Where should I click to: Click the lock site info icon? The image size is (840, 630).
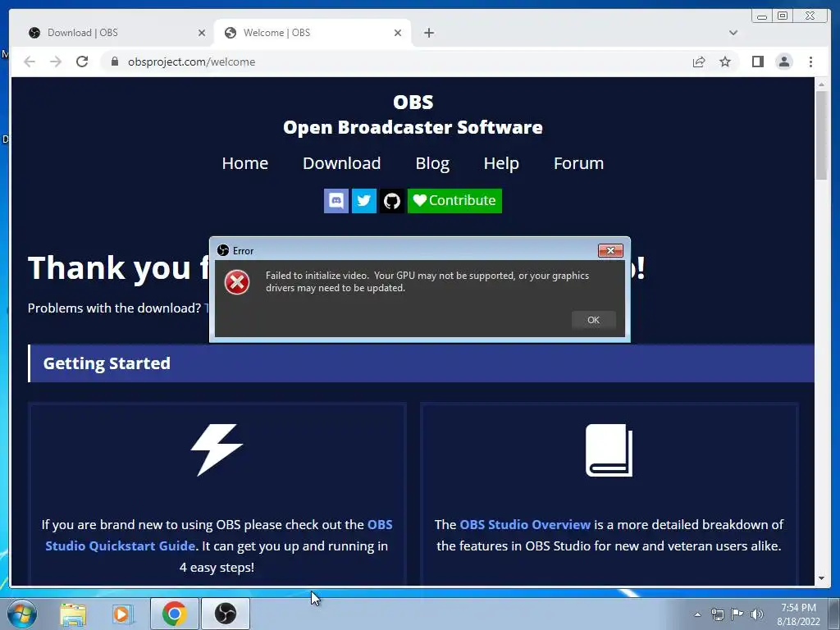114,62
